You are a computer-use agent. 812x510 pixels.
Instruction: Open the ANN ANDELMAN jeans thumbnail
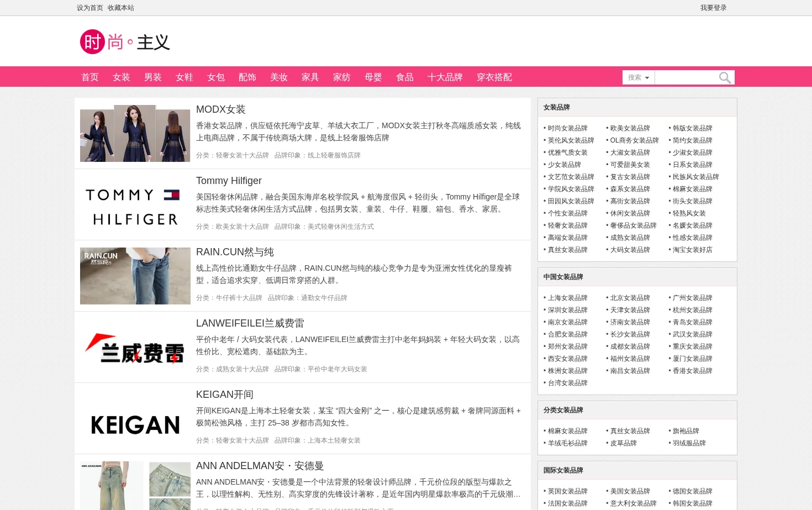pyautogui.click(x=135, y=486)
